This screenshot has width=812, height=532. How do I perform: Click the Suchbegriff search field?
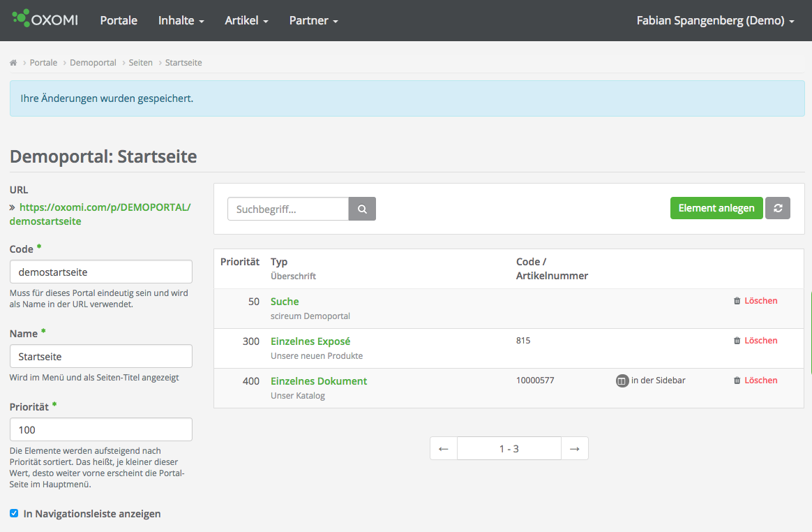287,209
